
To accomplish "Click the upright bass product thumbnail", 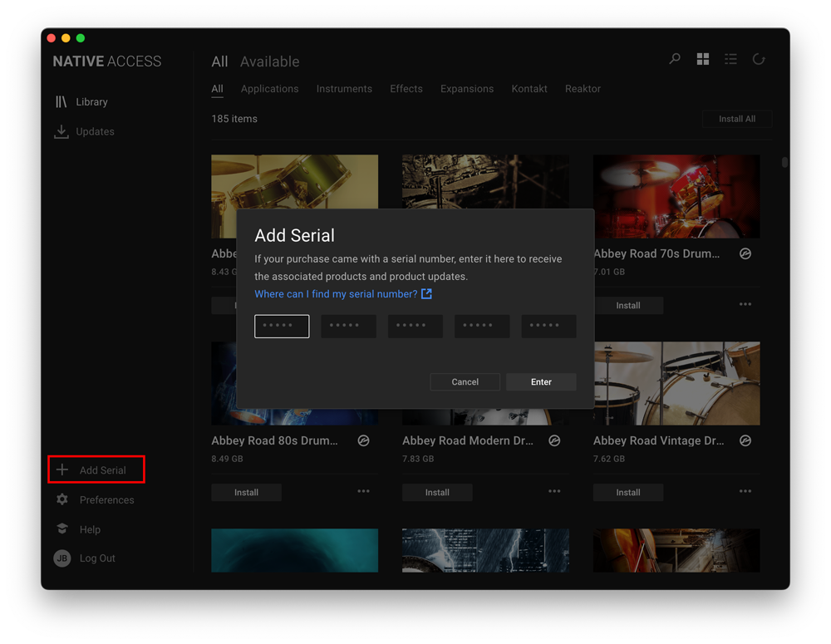I will (676, 550).
